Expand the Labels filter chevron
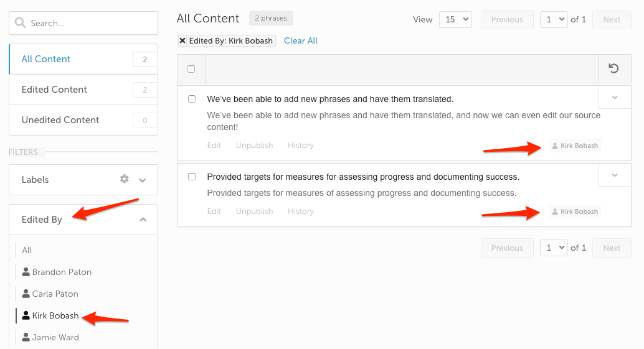Image resolution: width=644 pixels, height=349 pixels. click(143, 180)
